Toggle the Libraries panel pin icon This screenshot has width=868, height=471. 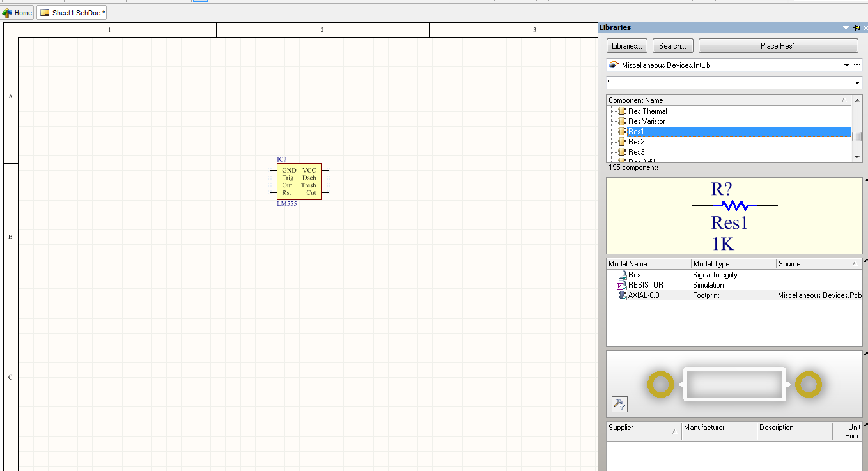(856, 27)
